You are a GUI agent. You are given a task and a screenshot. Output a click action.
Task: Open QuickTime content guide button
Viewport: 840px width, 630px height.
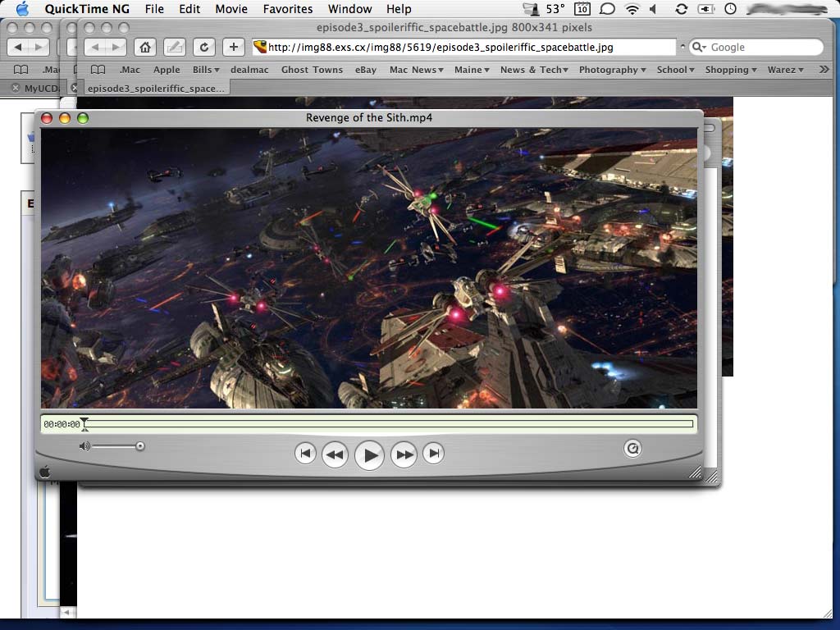tap(632, 449)
